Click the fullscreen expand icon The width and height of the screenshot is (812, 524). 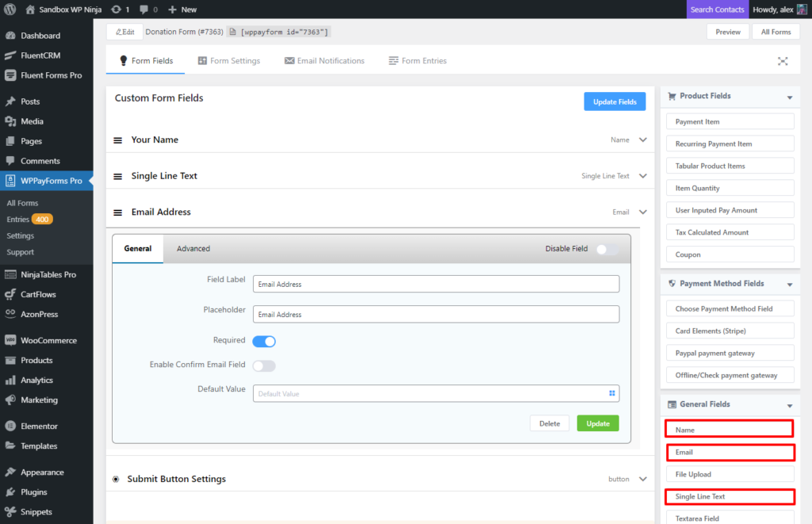(x=783, y=61)
